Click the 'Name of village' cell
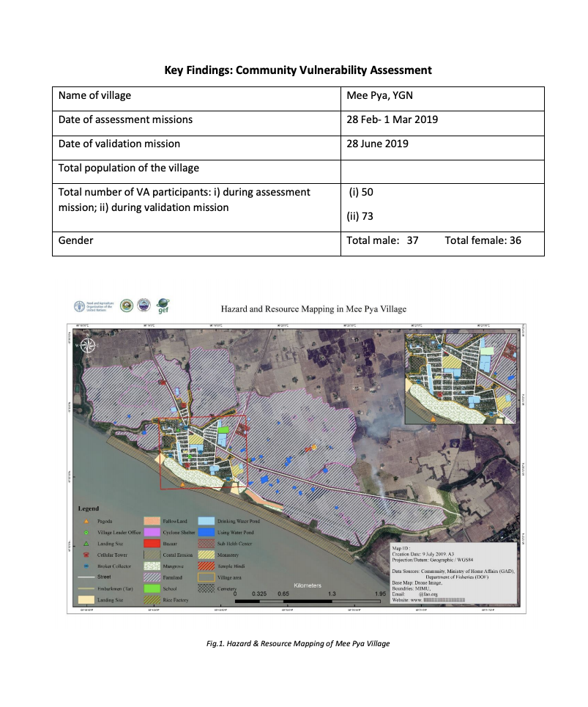The image size is (588, 707). click(x=196, y=99)
